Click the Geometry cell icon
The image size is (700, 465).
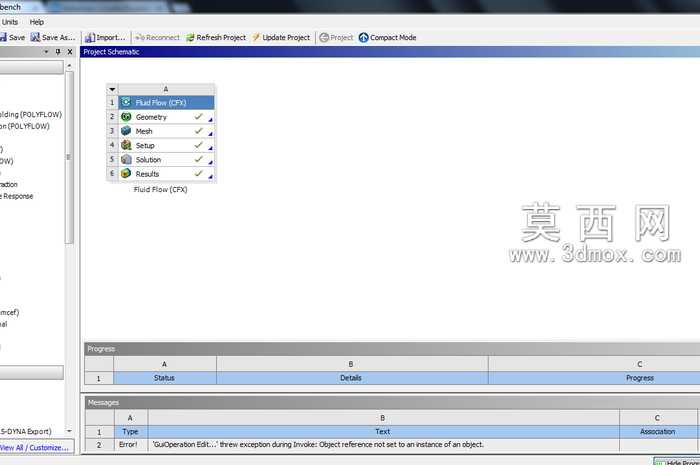click(126, 117)
